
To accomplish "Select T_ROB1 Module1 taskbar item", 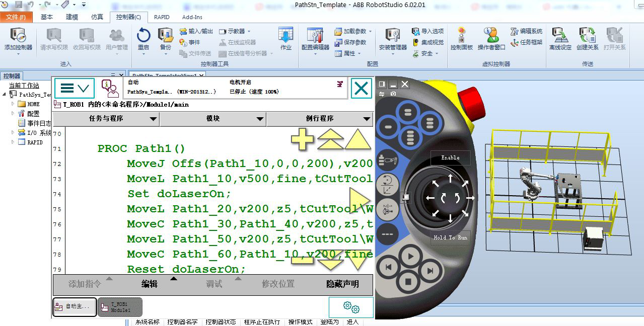I will point(120,306).
